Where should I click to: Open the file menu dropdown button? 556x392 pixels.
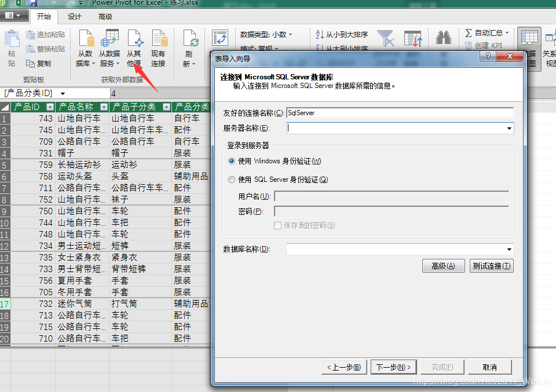[x=13, y=16]
